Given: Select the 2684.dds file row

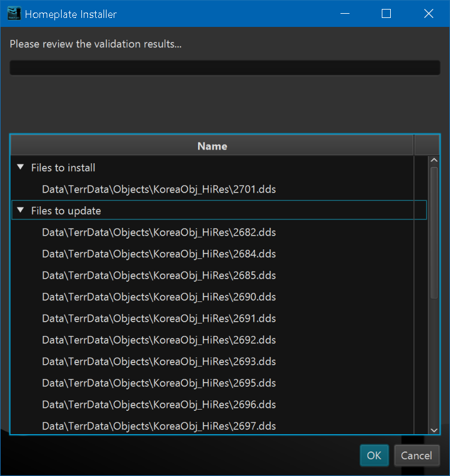Looking at the screenshot, I should click(159, 254).
